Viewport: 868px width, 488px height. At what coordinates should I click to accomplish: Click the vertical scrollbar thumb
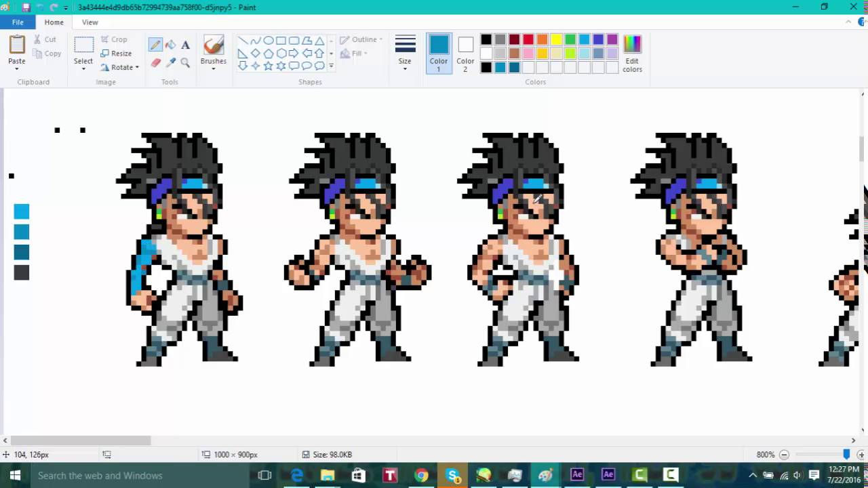click(x=863, y=148)
